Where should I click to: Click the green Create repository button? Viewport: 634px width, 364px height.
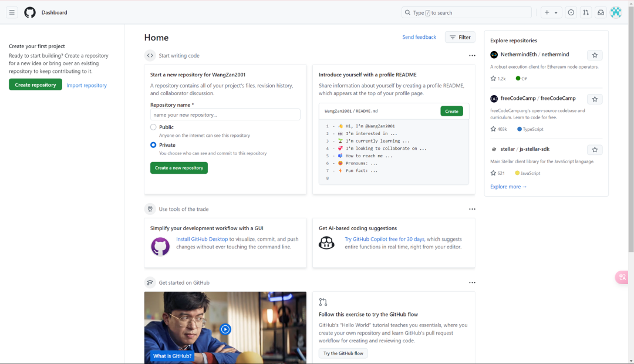tap(35, 85)
